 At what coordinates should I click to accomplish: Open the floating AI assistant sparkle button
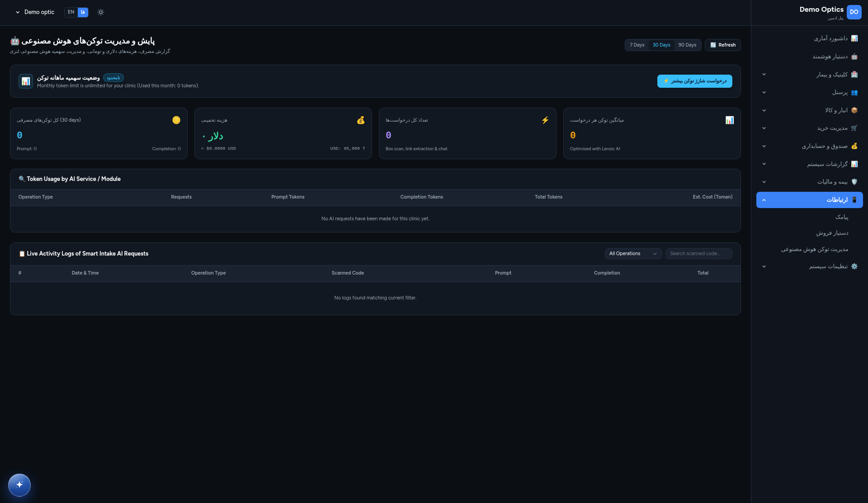coord(19,485)
